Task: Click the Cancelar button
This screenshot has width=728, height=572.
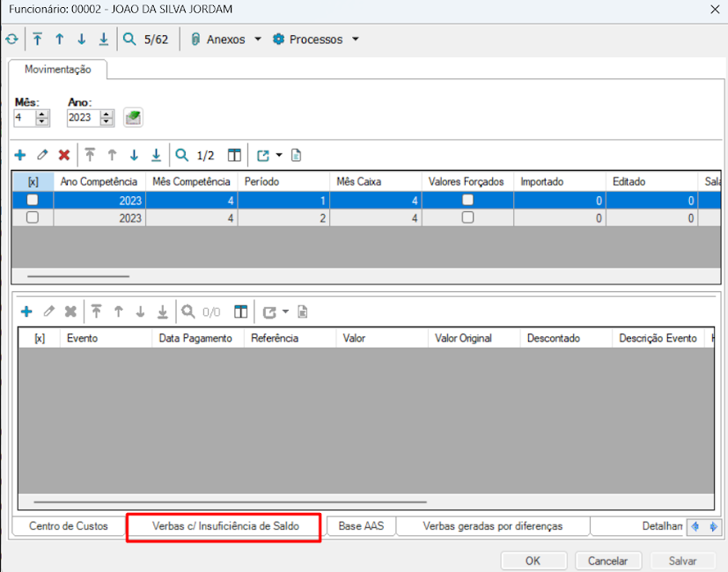Action: [x=608, y=561]
